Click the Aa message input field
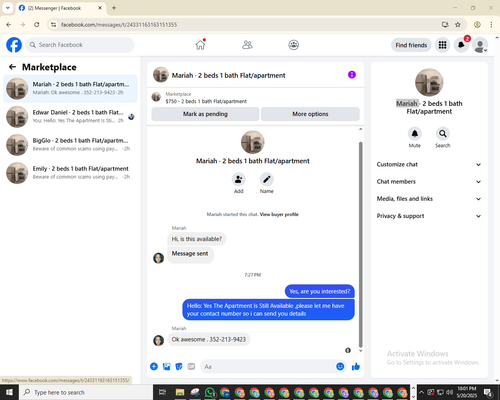The image size is (500, 400). 267,367
